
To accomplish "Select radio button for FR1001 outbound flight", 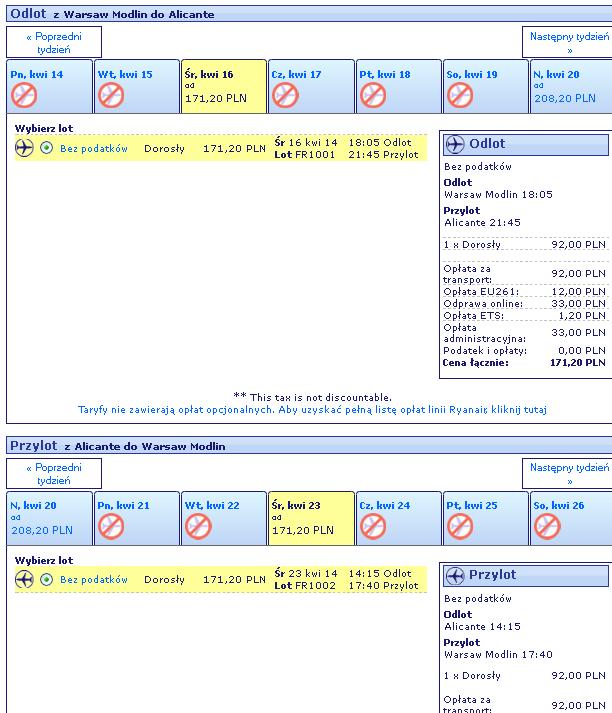I will 46,148.
